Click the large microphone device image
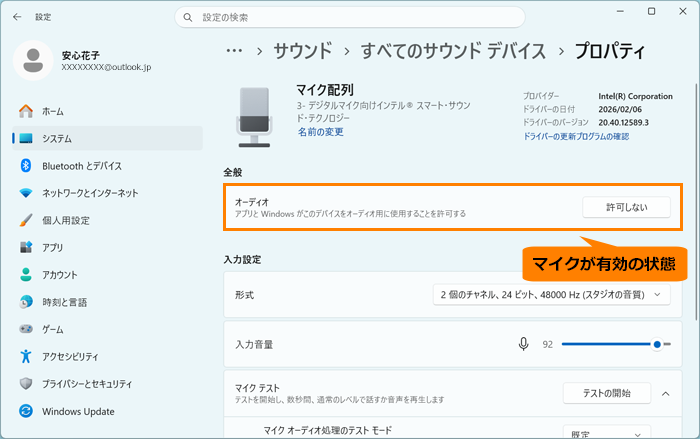700x439 pixels. (254, 117)
